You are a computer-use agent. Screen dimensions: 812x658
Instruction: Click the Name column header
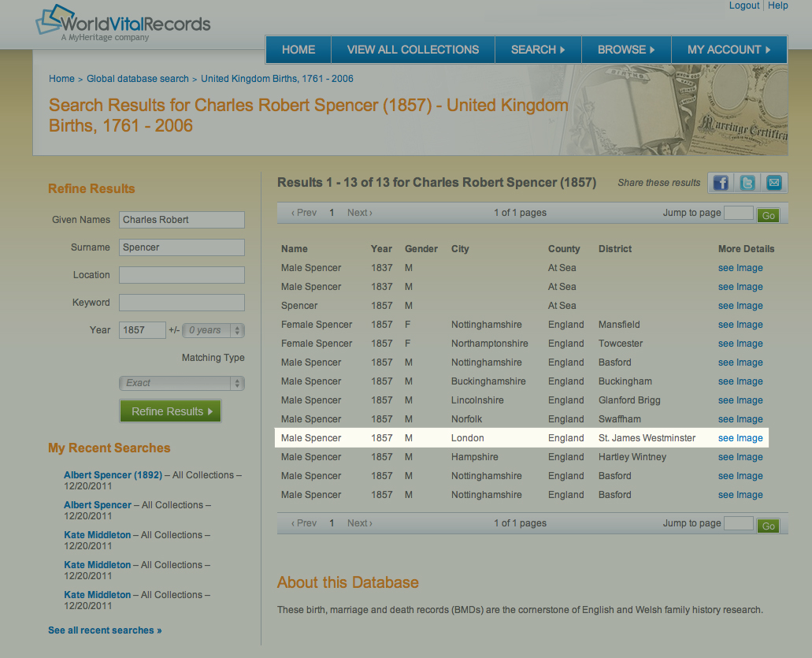point(294,249)
